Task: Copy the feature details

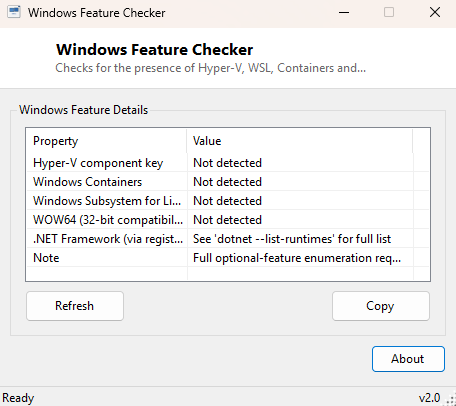Action: [x=381, y=306]
